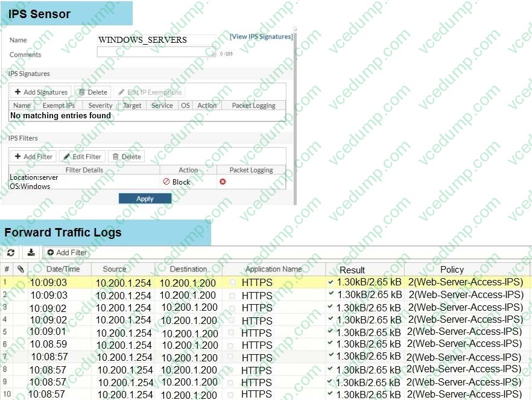Image resolution: width=532 pixels, height=400 pixels.
Task: Click the resize handle of the Comments box
Action: (213, 54)
